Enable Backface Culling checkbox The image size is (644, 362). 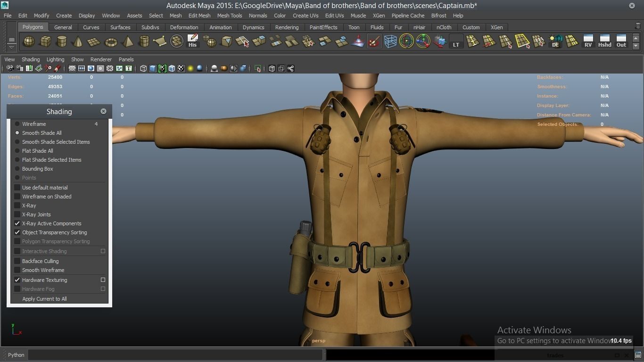pos(17,261)
